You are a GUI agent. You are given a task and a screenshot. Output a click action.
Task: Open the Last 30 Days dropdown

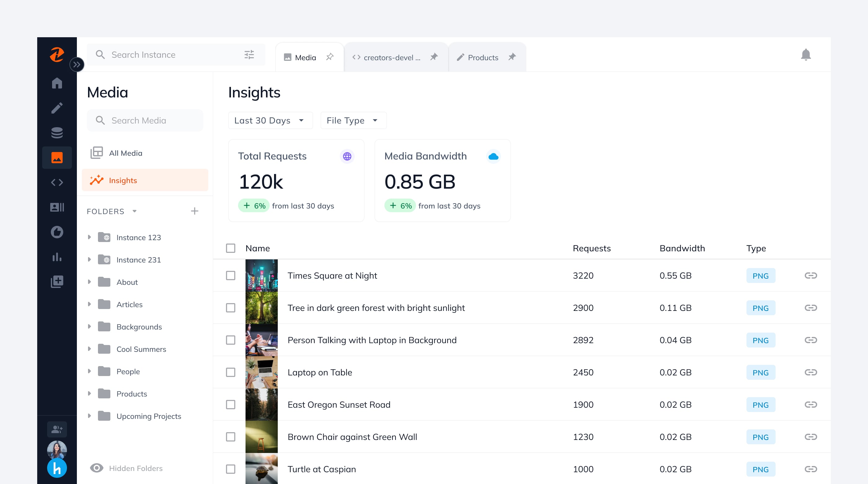pos(270,120)
